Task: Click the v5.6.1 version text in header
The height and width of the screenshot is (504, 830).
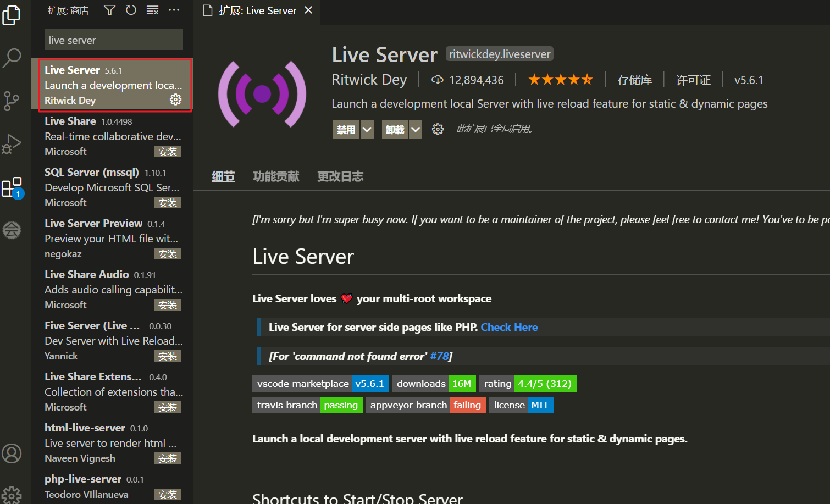Action: (x=749, y=80)
